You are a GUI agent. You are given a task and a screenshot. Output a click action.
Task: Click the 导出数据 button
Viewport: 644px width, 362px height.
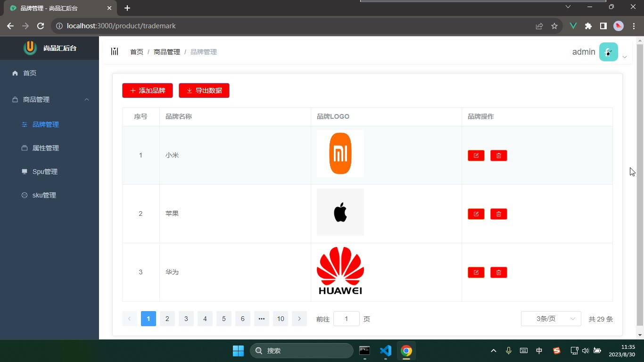[204, 90]
